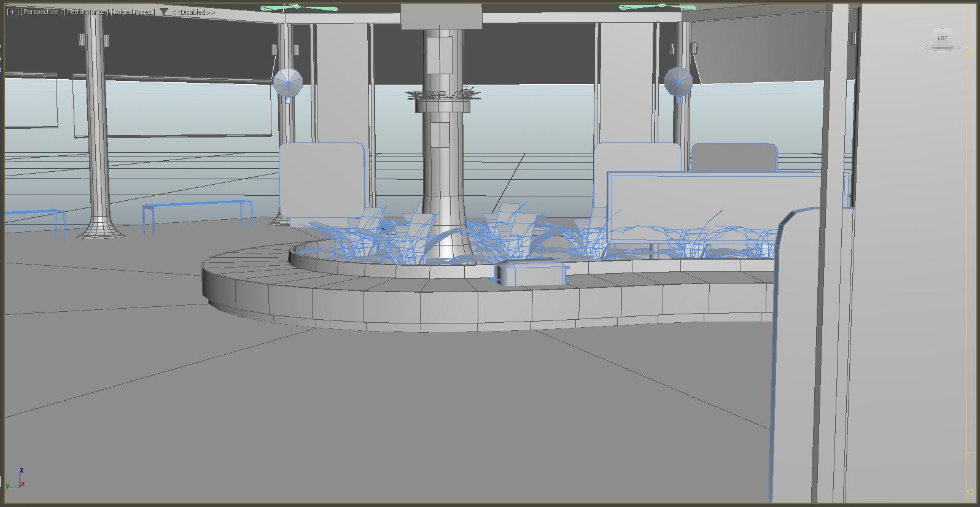The width and height of the screenshot is (980, 507).
Task: Select the nest-like planter atop the central column
Action: pos(443,95)
